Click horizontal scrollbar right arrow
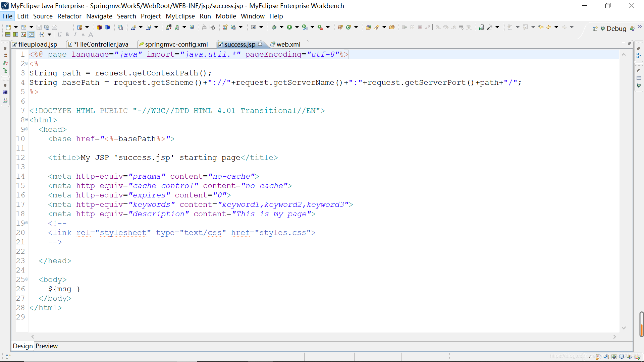 tap(614, 337)
